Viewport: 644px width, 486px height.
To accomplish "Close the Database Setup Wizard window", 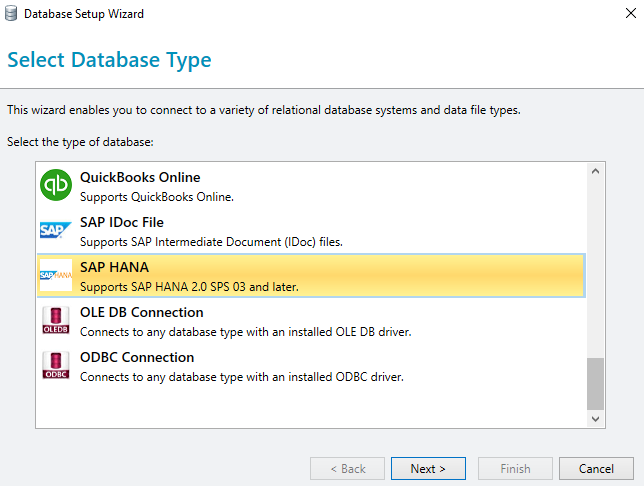I will tap(631, 13).
